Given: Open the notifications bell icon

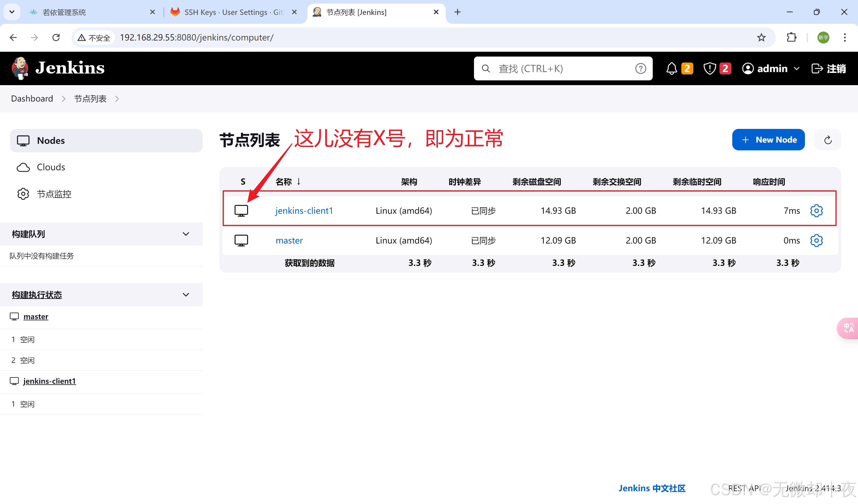Looking at the screenshot, I should click(x=671, y=68).
